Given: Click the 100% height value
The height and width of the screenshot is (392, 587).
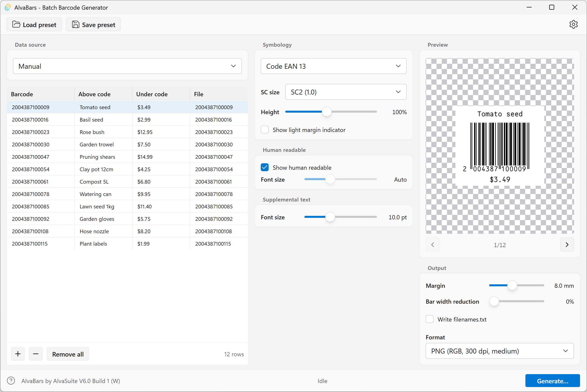Looking at the screenshot, I should tap(399, 112).
